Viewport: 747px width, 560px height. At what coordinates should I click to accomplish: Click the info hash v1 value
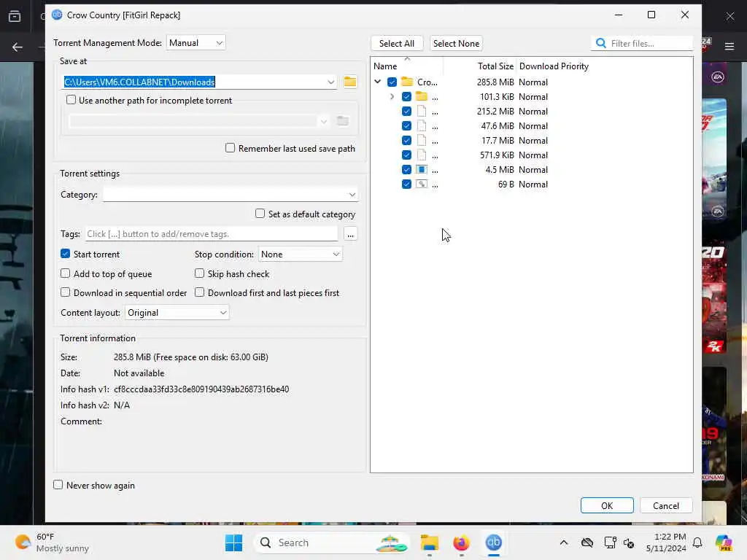tap(201, 389)
